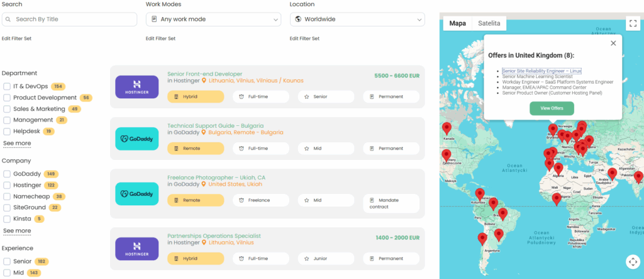Open Technical Support Guide – Bulgaria job
Viewport: 644px width, 279px height.
pos(216,126)
